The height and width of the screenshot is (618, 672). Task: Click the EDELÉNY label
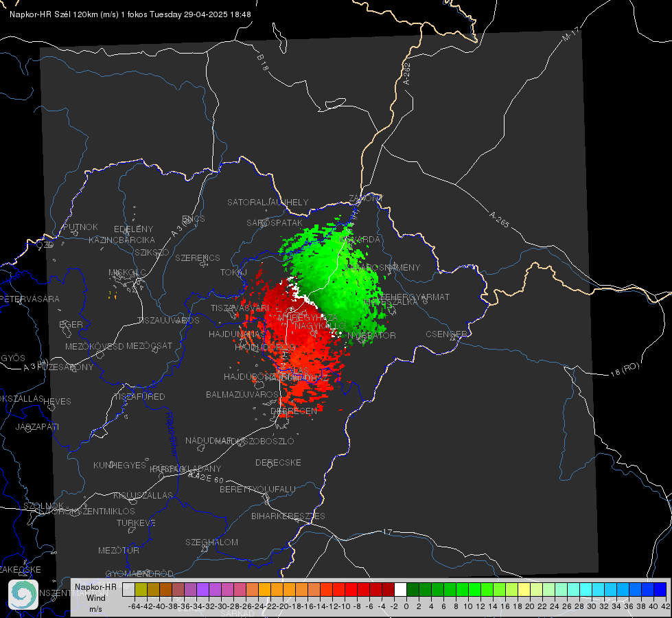pyautogui.click(x=134, y=229)
